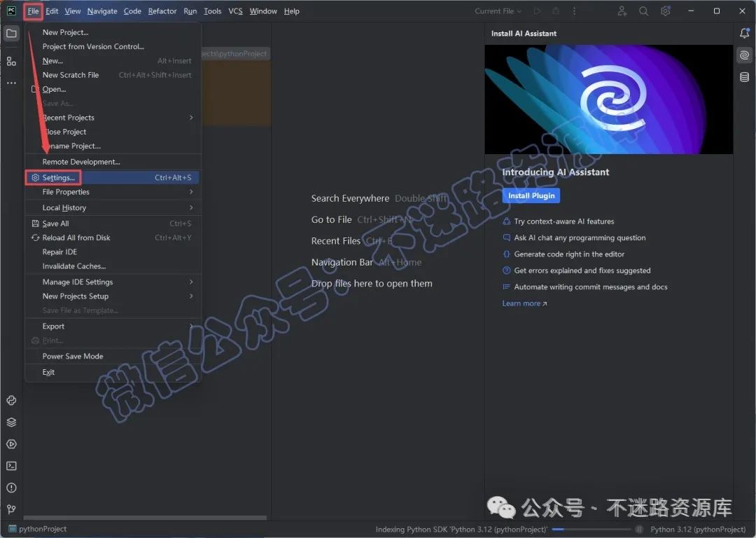Expand the Export submenu

tap(113, 326)
